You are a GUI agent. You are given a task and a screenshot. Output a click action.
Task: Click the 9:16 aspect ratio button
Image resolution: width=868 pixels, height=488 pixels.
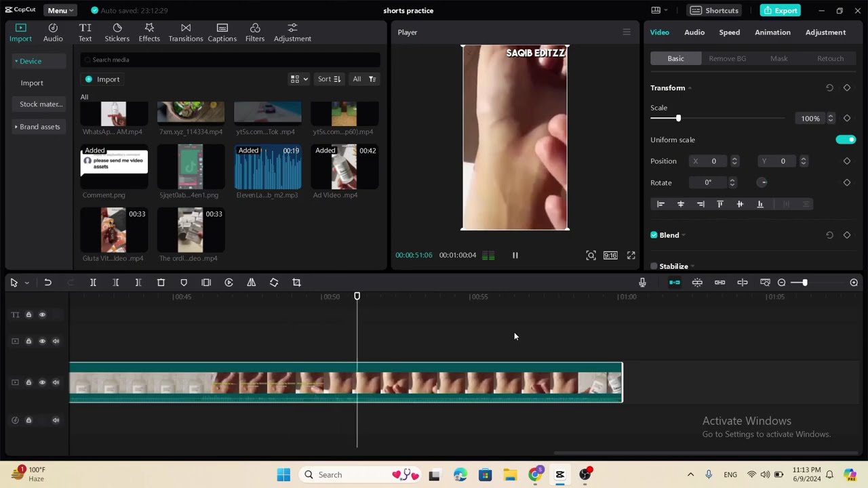[x=610, y=256]
